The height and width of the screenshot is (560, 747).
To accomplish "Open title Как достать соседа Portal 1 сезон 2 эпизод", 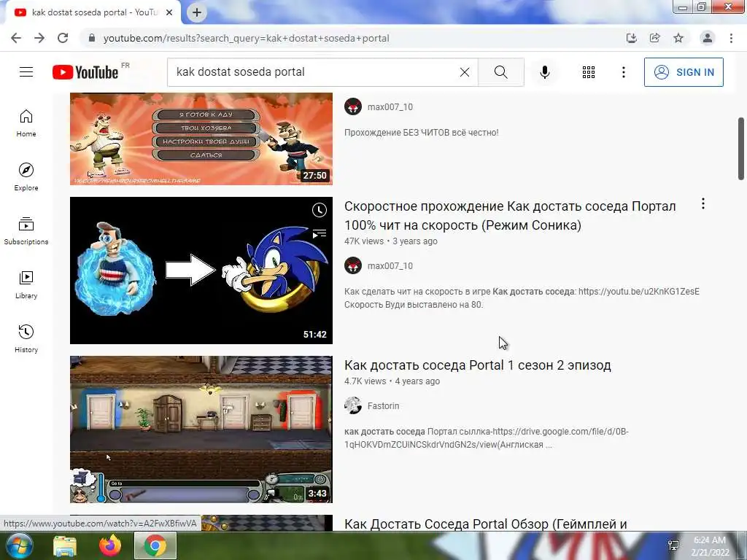I will coord(477,365).
